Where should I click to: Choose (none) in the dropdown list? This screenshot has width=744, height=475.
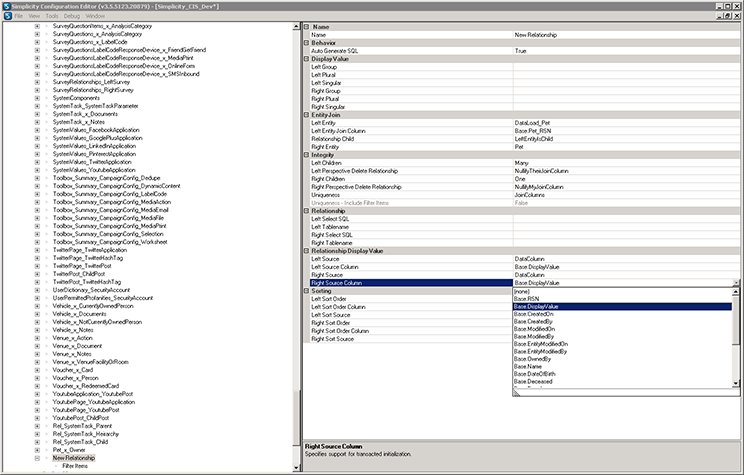(x=622, y=291)
